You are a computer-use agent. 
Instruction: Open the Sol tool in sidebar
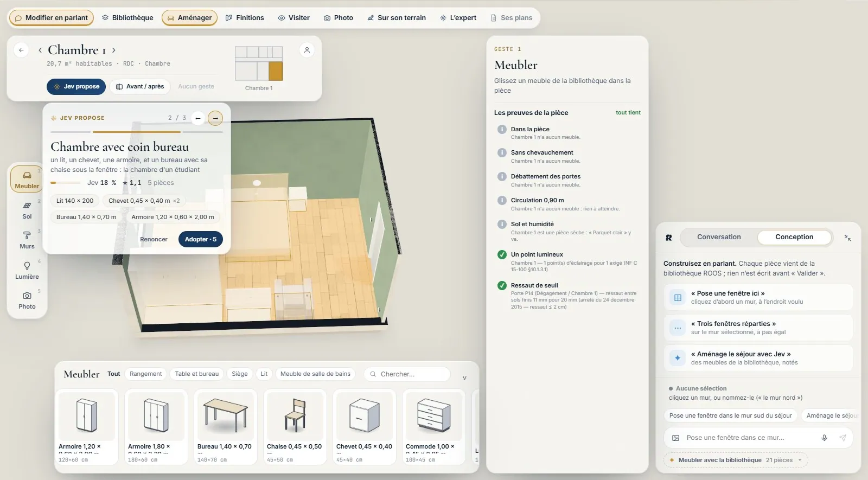pos(27,210)
